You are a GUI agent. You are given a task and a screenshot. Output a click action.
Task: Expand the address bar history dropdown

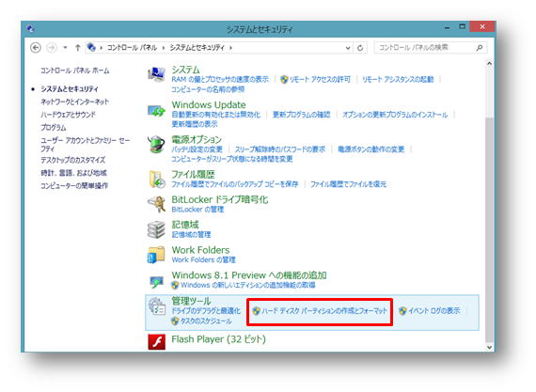(x=348, y=48)
